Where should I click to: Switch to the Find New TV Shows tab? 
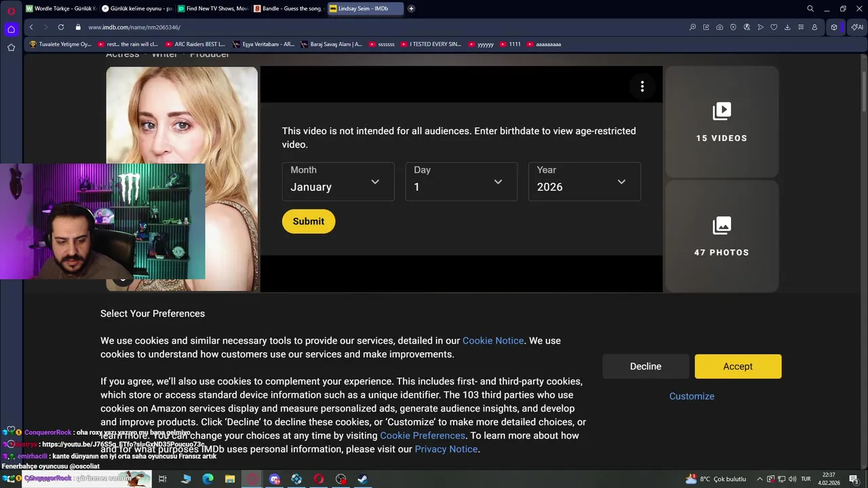pyautogui.click(x=212, y=9)
